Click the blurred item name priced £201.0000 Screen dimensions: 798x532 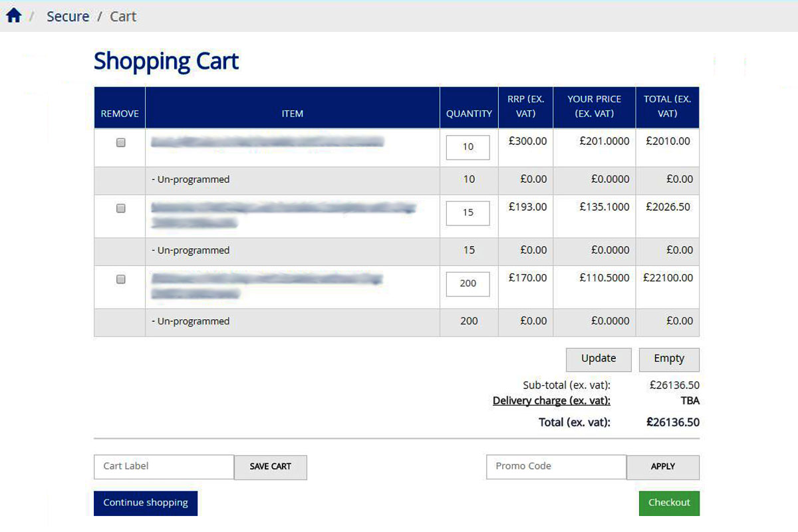267,142
